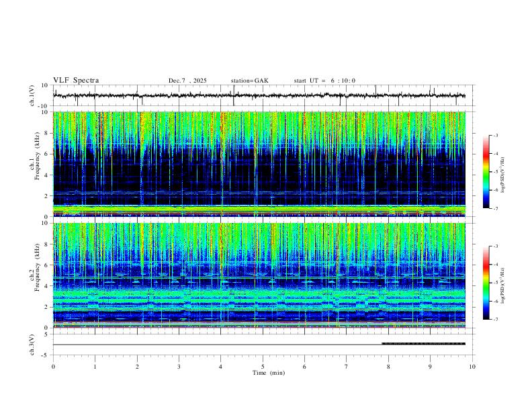
Task: Click the "Time (min)" axis label
Action: click(x=269, y=373)
